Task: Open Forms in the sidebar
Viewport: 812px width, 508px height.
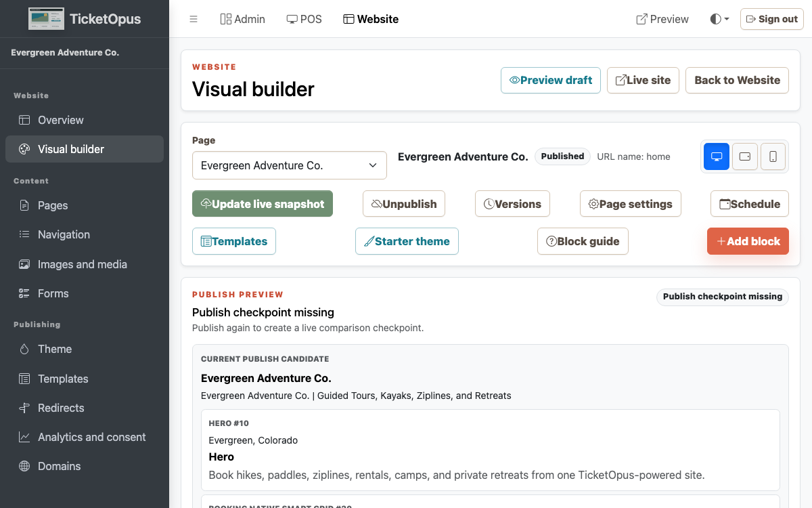Action: coord(85,293)
